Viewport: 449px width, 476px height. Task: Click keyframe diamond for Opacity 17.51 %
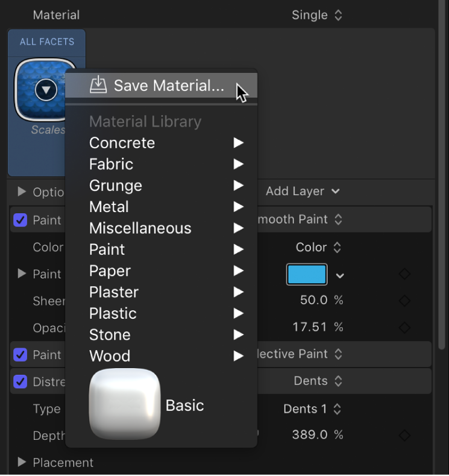[404, 327]
